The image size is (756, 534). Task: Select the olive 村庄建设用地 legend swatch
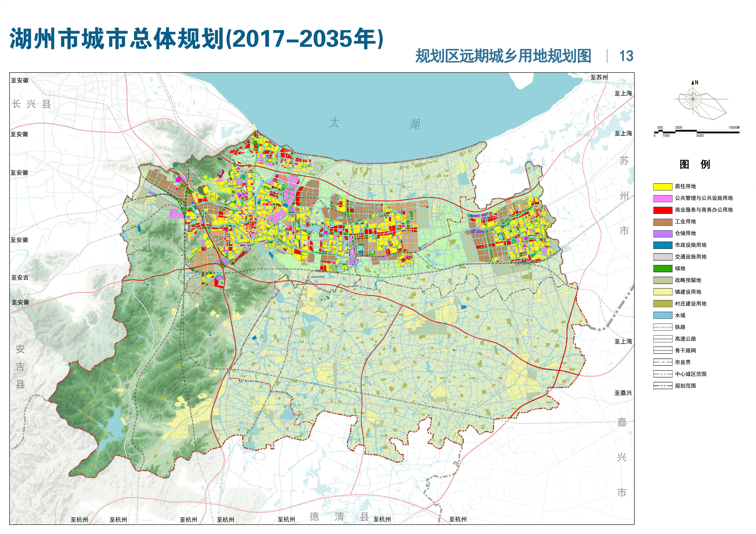662,304
